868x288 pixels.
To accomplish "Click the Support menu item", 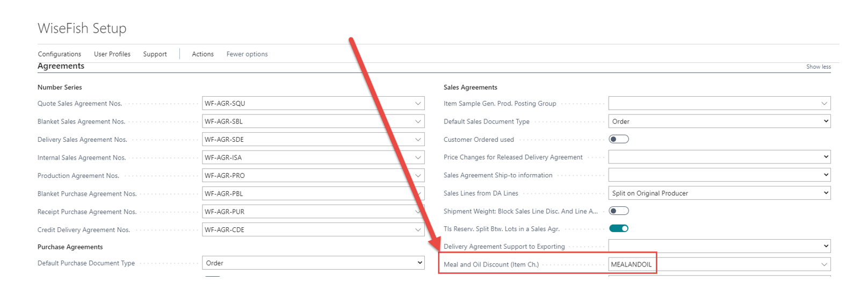I will pos(155,54).
